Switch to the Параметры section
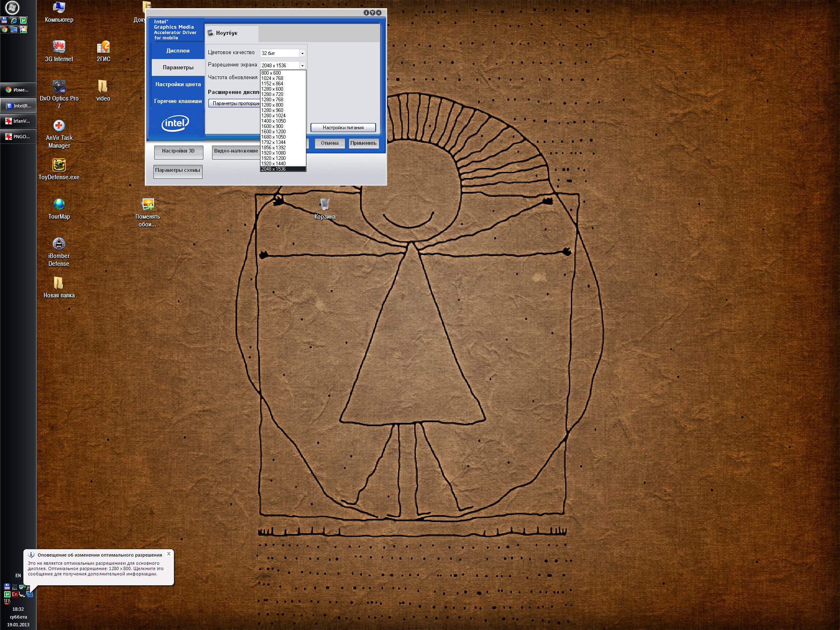Screen dimensions: 840x630 tap(178, 68)
